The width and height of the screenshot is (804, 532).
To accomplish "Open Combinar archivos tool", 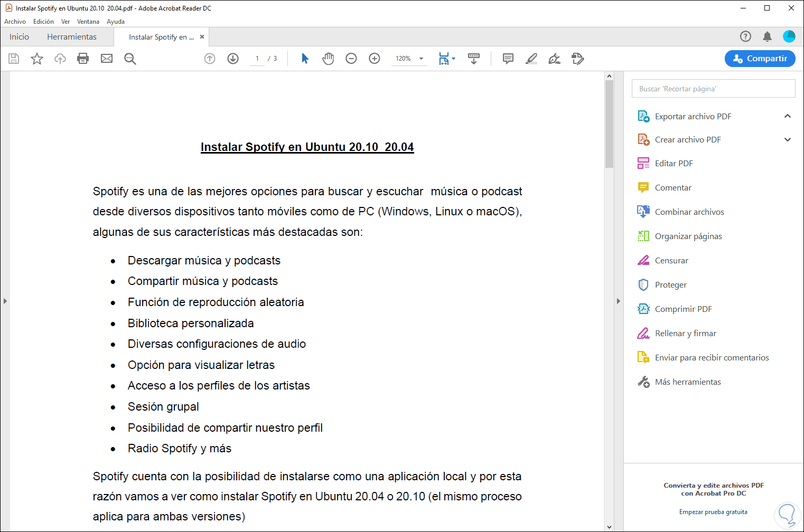I will [689, 212].
